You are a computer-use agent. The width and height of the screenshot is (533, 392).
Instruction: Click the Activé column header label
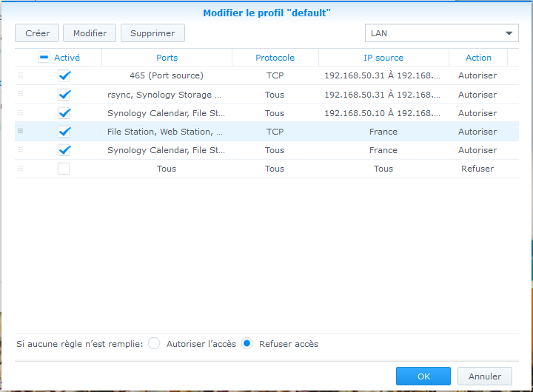(67, 58)
